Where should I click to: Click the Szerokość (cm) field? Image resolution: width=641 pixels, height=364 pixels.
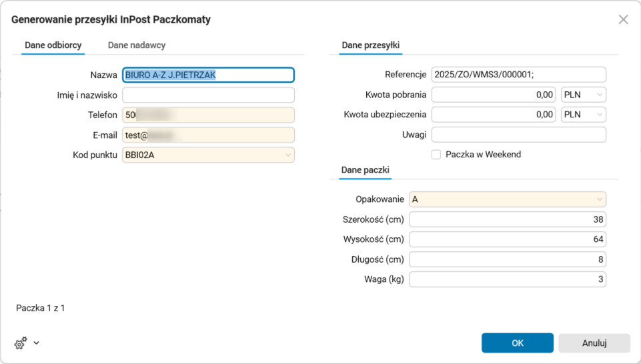[x=507, y=219]
